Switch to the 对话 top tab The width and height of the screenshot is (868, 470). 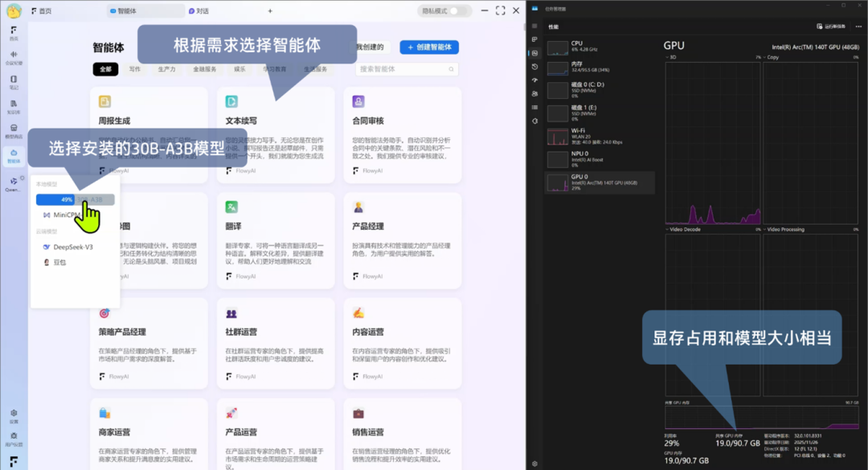(x=199, y=10)
